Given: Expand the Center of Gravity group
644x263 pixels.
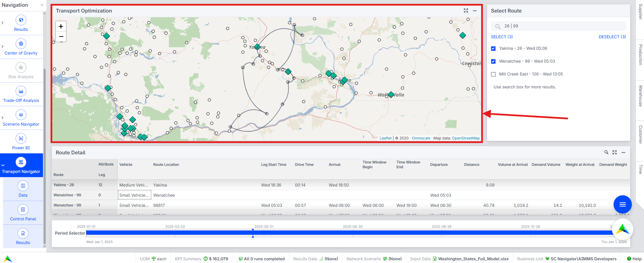Looking at the screenshot, I should pos(3,47).
